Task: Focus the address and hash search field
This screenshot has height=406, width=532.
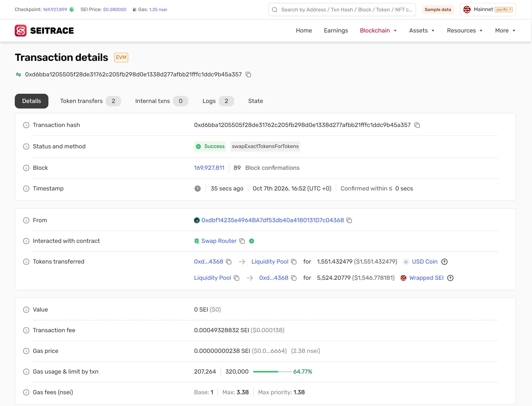Action: [x=342, y=10]
